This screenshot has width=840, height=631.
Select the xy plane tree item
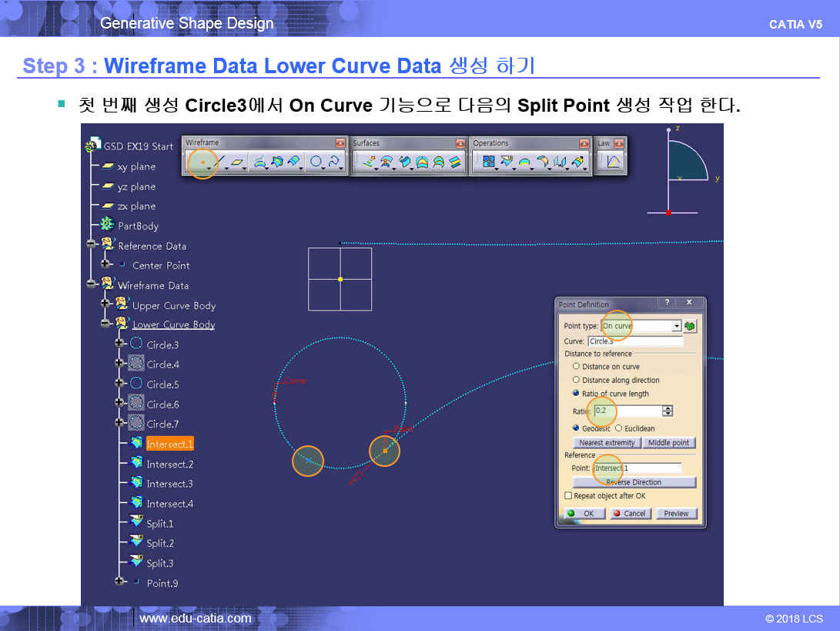(x=136, y=166)
